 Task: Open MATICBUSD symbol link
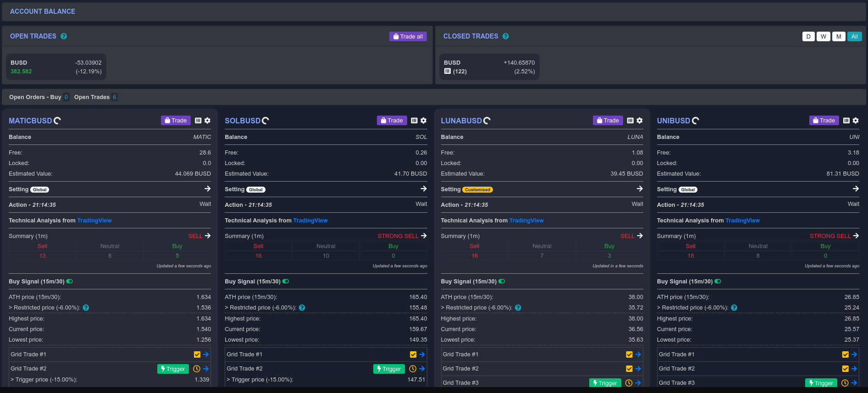(30, 121)
